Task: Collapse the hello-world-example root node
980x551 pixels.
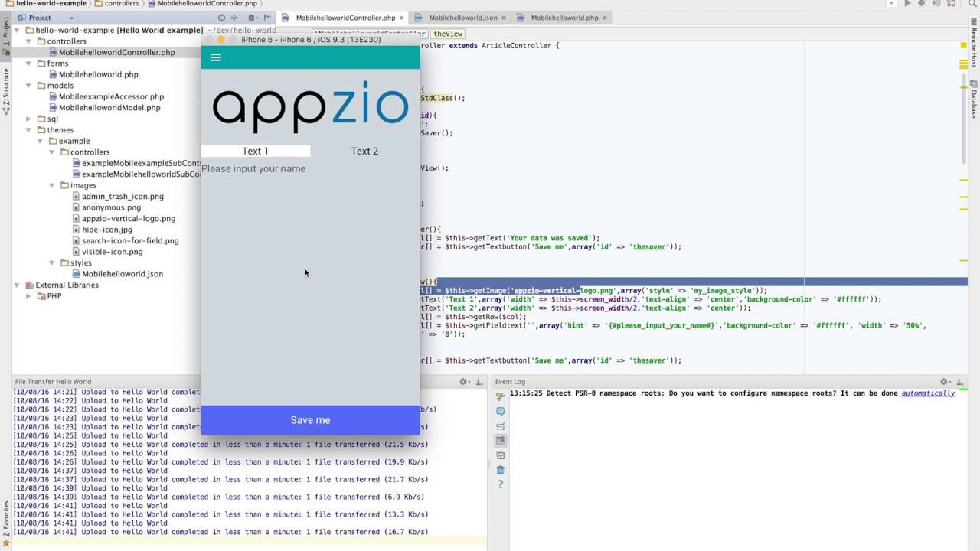Action: click(x=18, y=30)
